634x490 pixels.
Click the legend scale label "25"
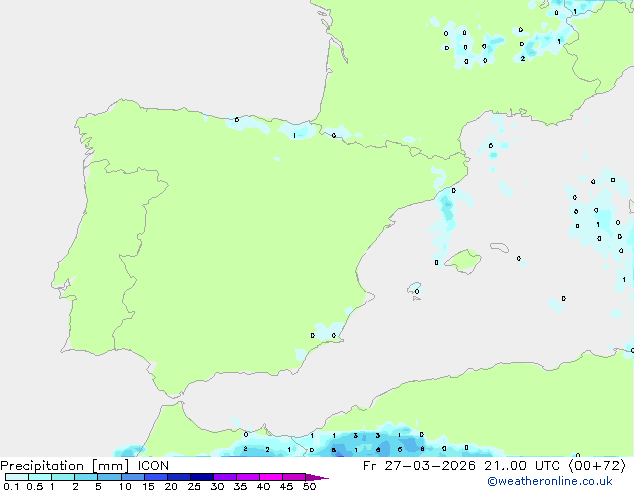tap(194, 486)
